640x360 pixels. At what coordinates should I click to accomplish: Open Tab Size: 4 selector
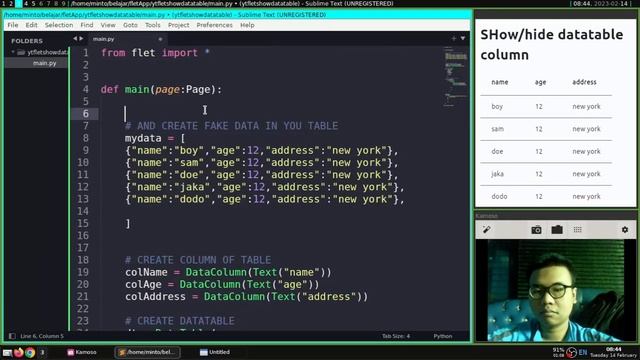(396, 336)
